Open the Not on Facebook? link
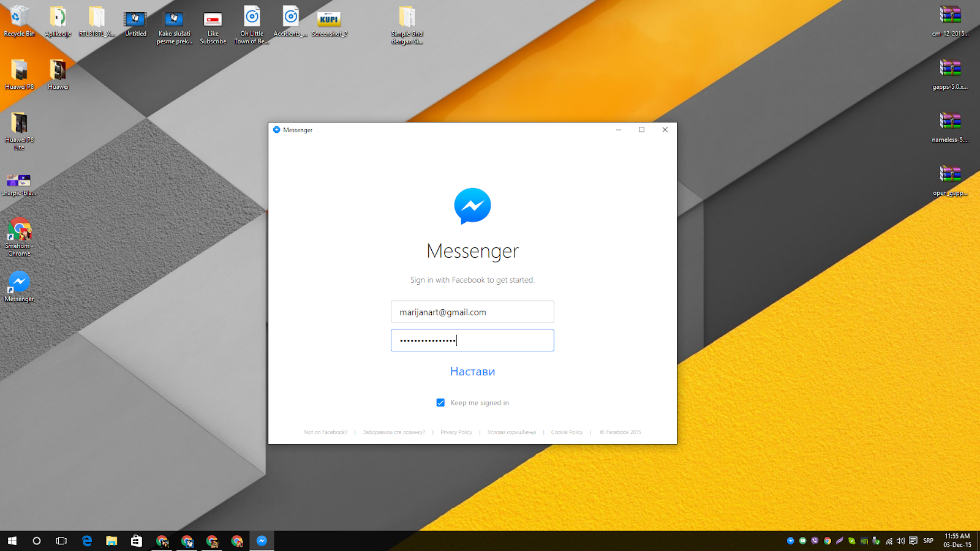 click(325, 432)
